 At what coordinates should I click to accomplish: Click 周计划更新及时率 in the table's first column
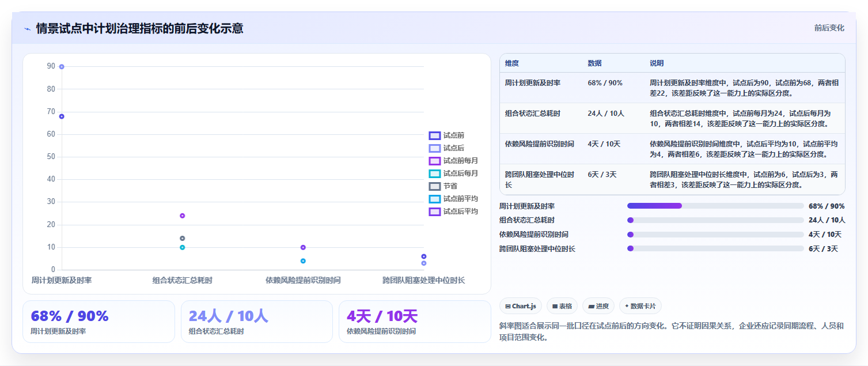pyautogui.click(x=533, y=83)
